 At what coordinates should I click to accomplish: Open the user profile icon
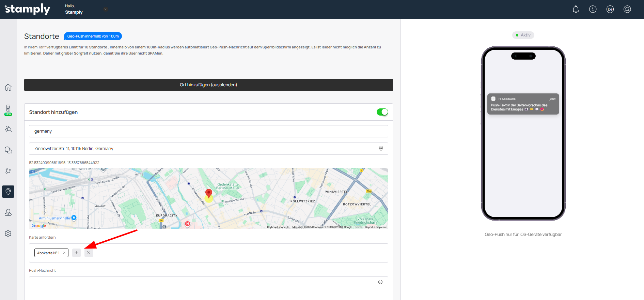pyautogui.click(x=627, y=9)
